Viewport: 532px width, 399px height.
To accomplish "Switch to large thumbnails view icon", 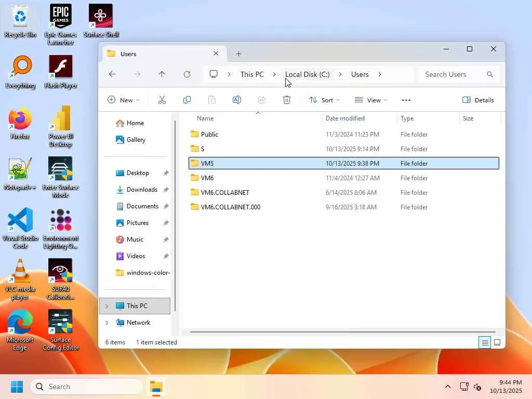I will [497, 343].
